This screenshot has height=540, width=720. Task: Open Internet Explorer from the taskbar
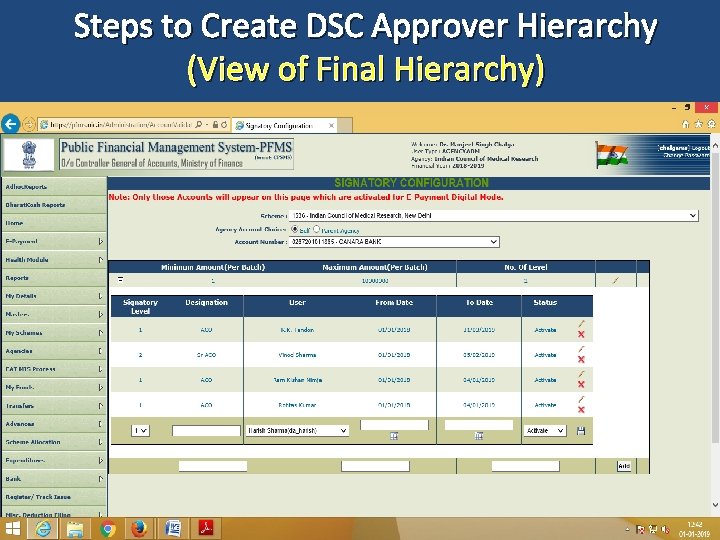[43, 529]
